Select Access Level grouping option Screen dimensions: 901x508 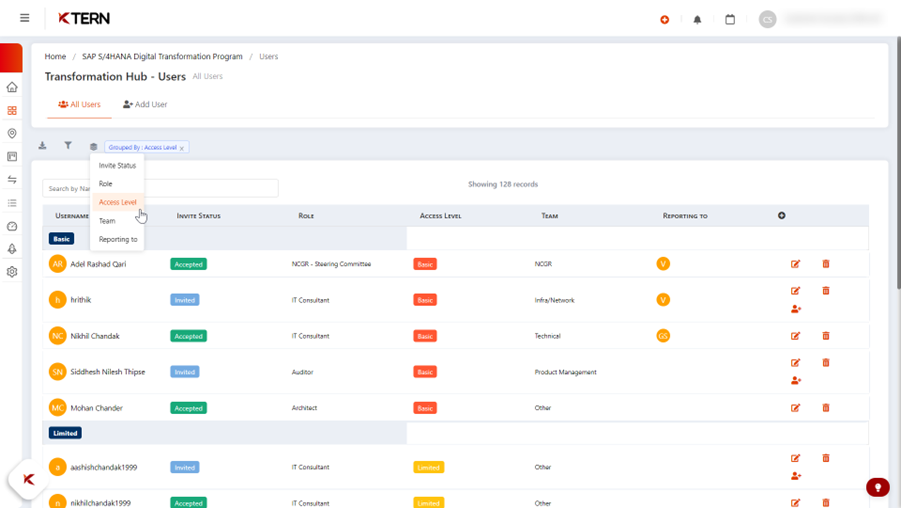click(x=117, y=202)
